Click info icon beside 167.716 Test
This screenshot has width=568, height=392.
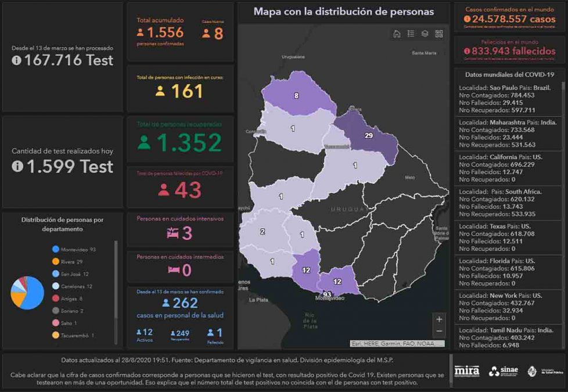(16, 60)
